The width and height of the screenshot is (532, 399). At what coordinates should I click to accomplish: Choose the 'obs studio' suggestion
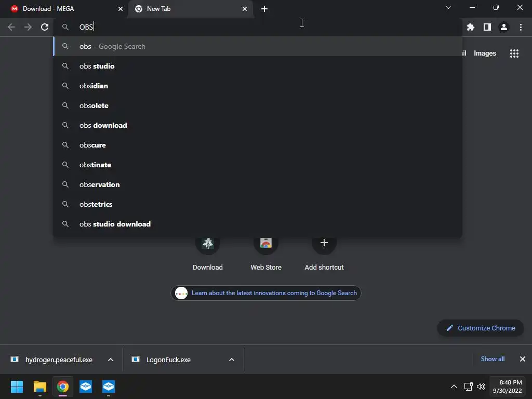coord(258,66)
